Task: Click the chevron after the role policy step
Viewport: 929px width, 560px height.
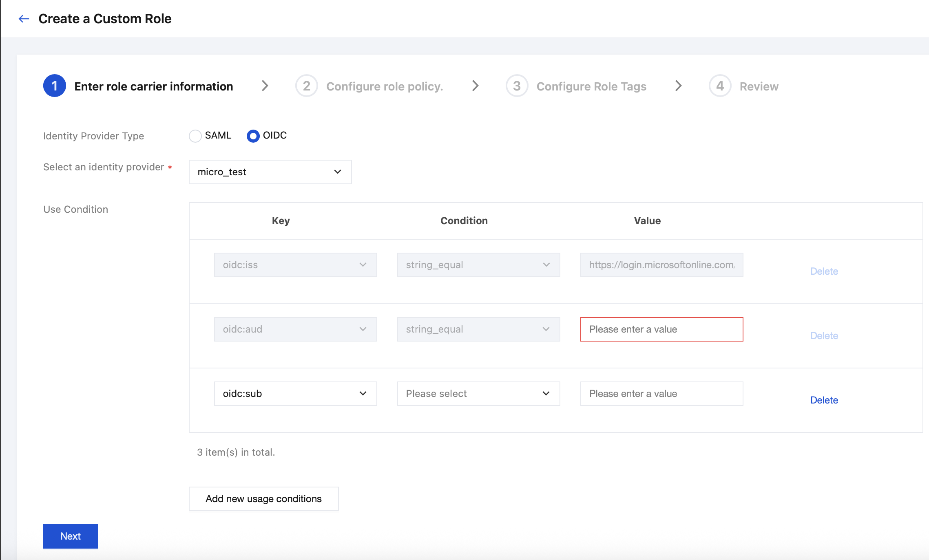Action: click(x=475, y=86)
